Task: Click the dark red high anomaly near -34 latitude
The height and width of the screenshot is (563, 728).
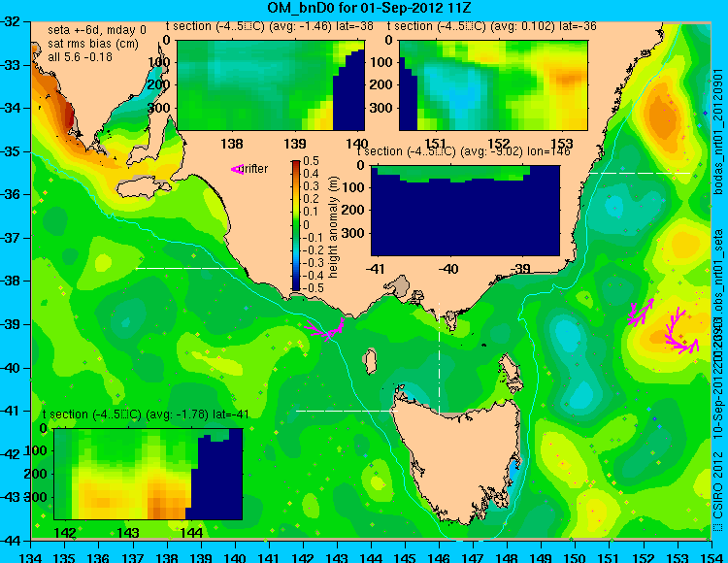Action: coord(68,114)
